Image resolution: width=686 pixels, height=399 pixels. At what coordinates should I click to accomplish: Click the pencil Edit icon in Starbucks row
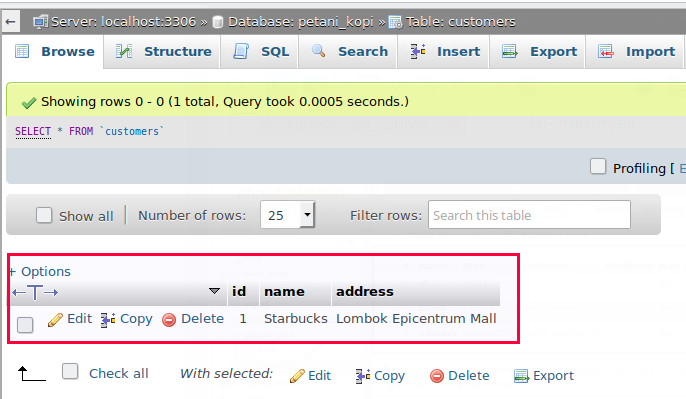(55, 320)
